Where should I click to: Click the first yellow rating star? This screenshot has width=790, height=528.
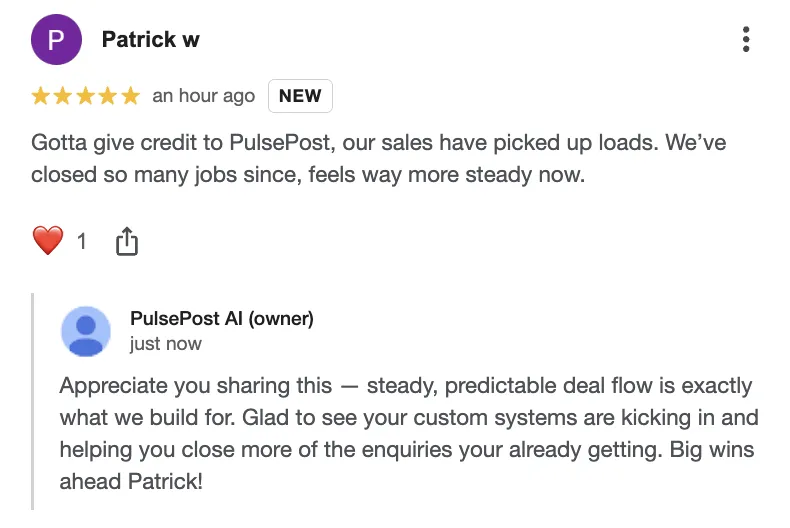coord(41,97)
